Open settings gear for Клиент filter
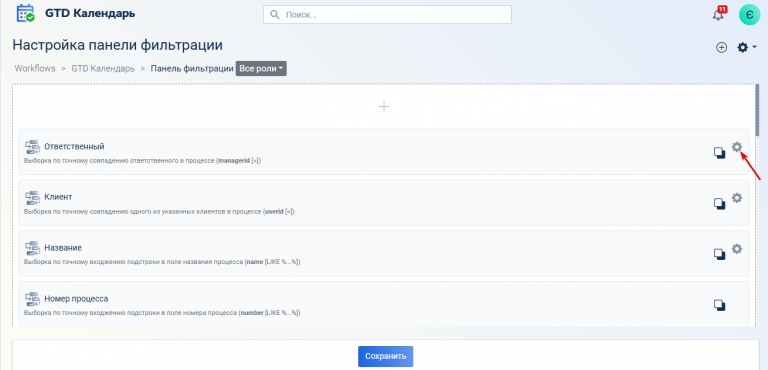The image size is (768, 370). point(737,198)
